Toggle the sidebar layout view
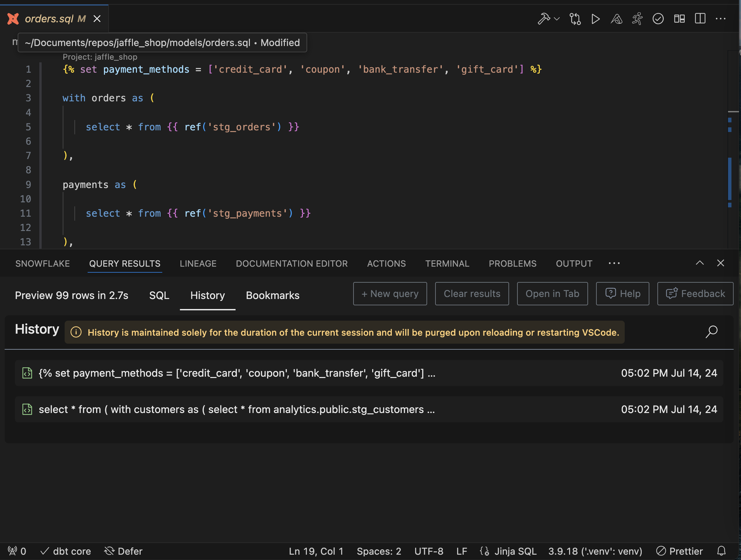This screenshot has width=741, height=560. (x=699, y=18)
